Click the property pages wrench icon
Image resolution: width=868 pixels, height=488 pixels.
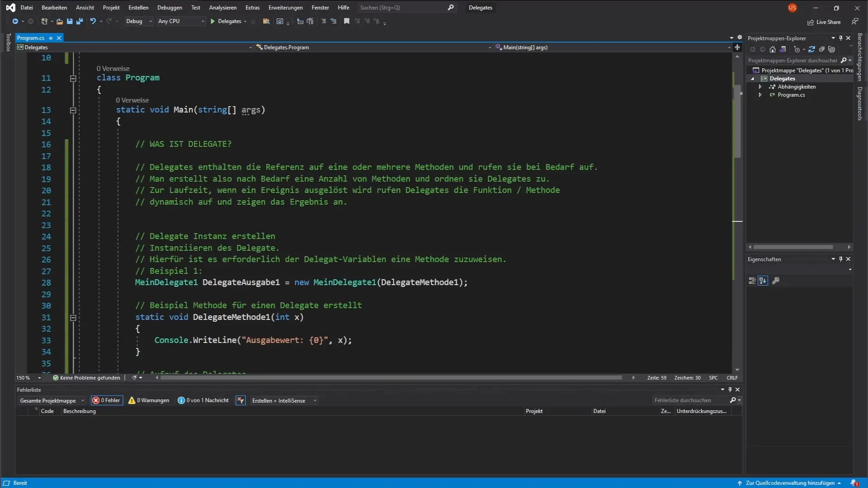pos(776,281)
